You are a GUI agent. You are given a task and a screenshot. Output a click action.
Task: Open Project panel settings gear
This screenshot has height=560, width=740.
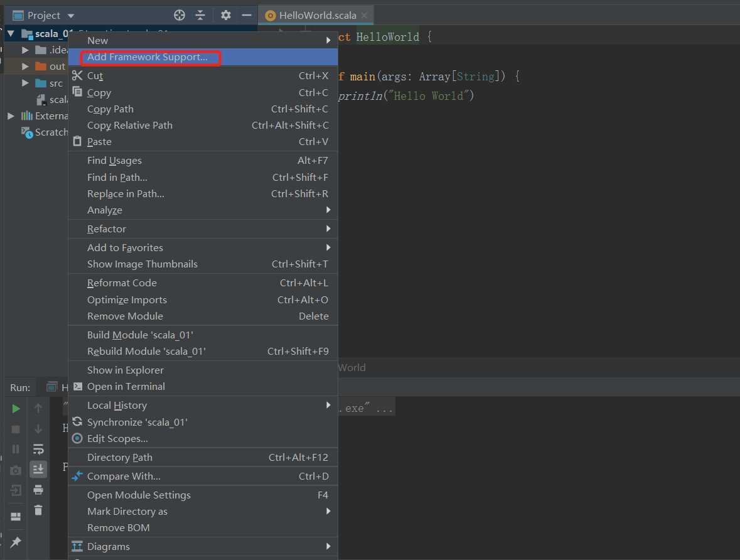[x=225, y=15]
